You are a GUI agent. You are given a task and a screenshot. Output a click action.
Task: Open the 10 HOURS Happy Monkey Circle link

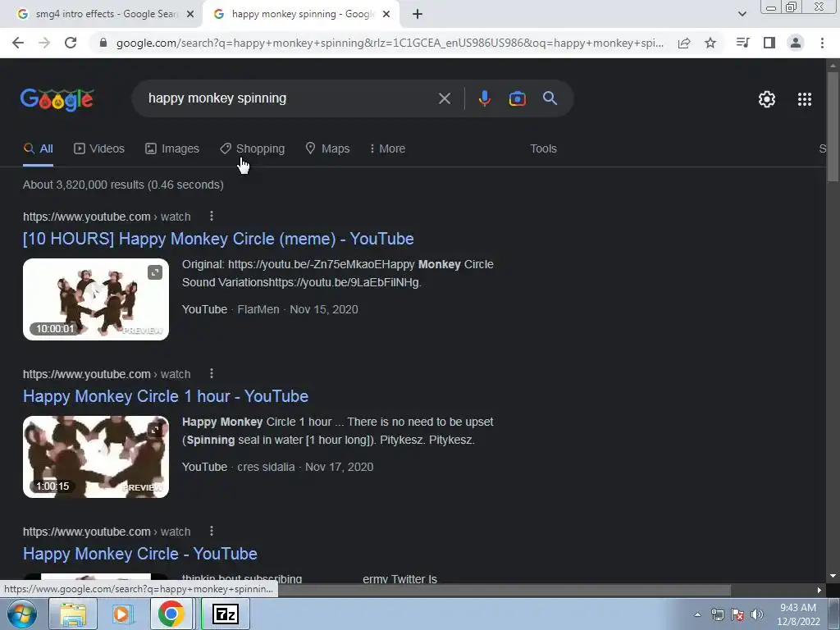click(x=218, y=239)
